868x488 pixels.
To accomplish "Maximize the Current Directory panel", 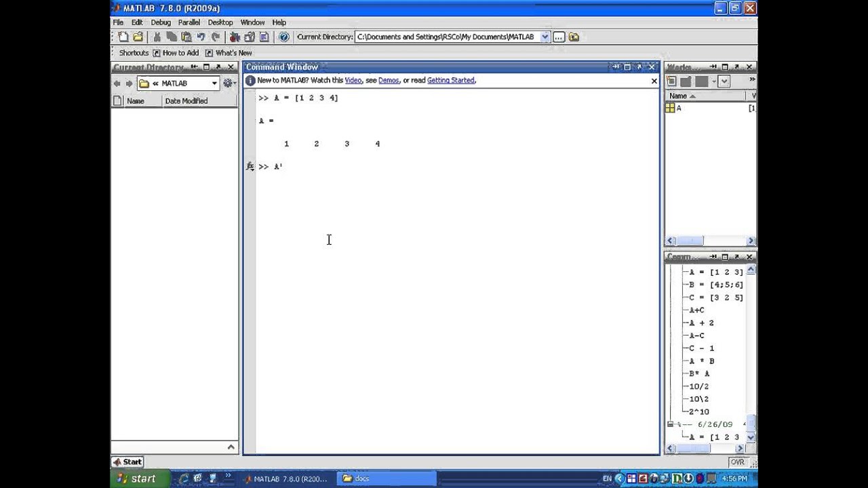I will (206, 67).
